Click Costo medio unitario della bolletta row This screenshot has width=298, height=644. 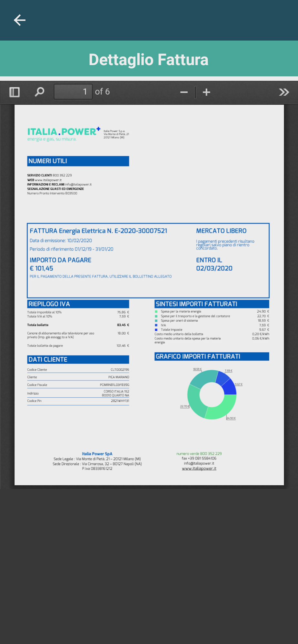click(212, 334)
